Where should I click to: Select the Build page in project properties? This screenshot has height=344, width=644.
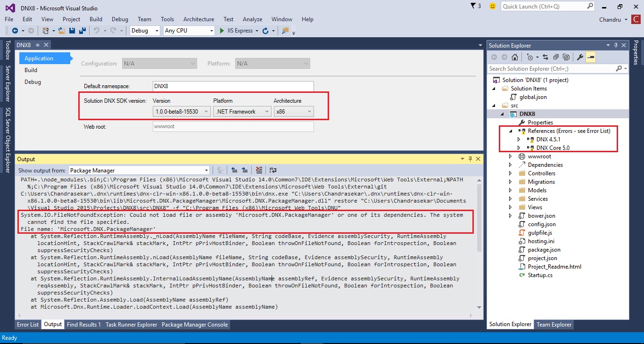pyautogui.click(x=31, y=70)
